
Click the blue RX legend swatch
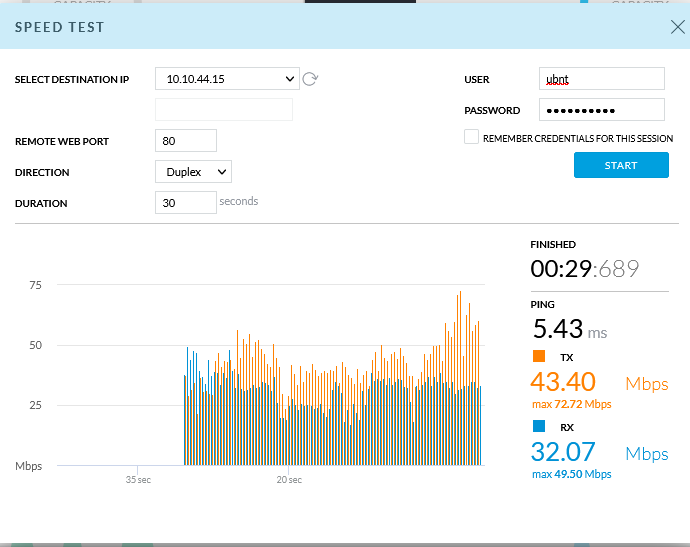(539, 426)
